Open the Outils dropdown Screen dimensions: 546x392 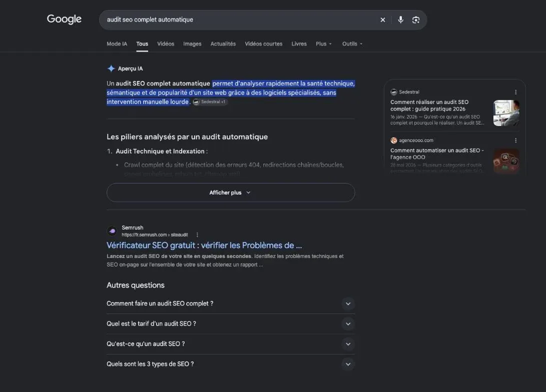pos(352,44)
